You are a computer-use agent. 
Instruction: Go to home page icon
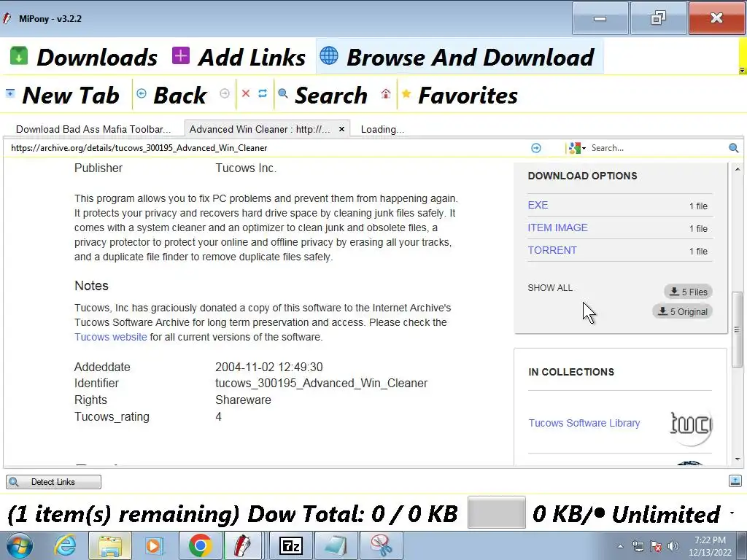coord(386,93)
